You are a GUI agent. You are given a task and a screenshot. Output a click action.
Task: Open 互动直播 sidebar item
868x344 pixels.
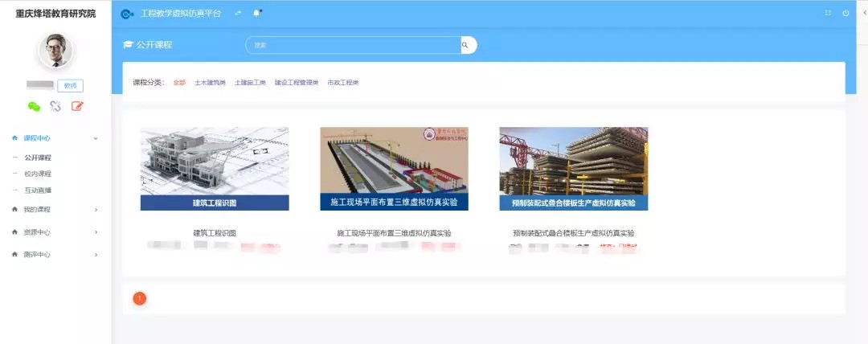[x=38, y=190]
